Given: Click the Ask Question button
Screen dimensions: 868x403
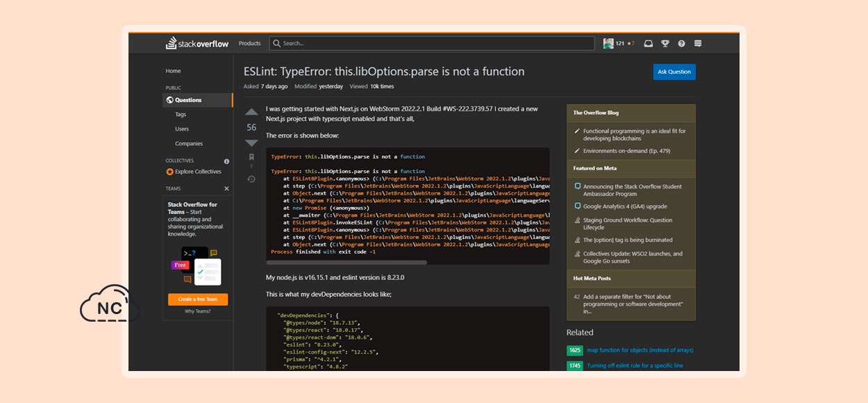Looking at the screenshot, I should coord(674,72).
